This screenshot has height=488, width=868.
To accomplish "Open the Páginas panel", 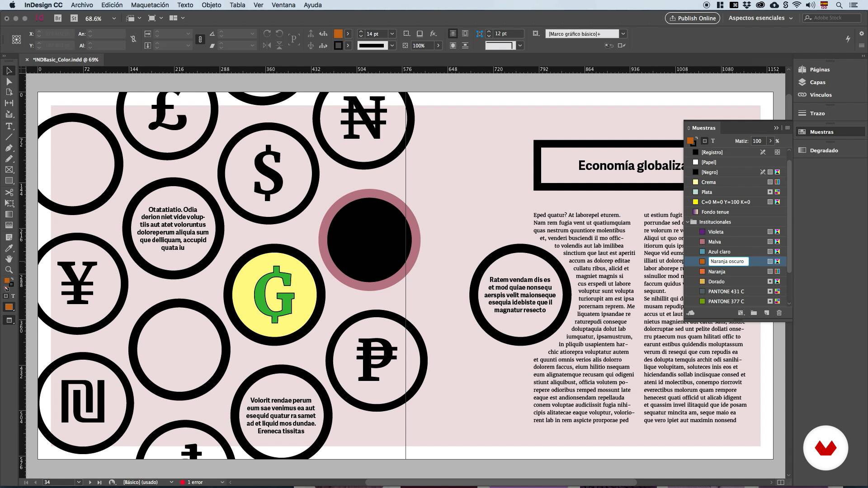I will pos(819,70).
